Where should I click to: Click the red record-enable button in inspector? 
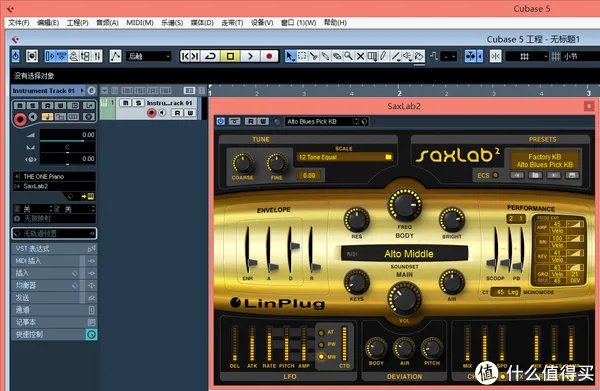click(x=20, y=119)
